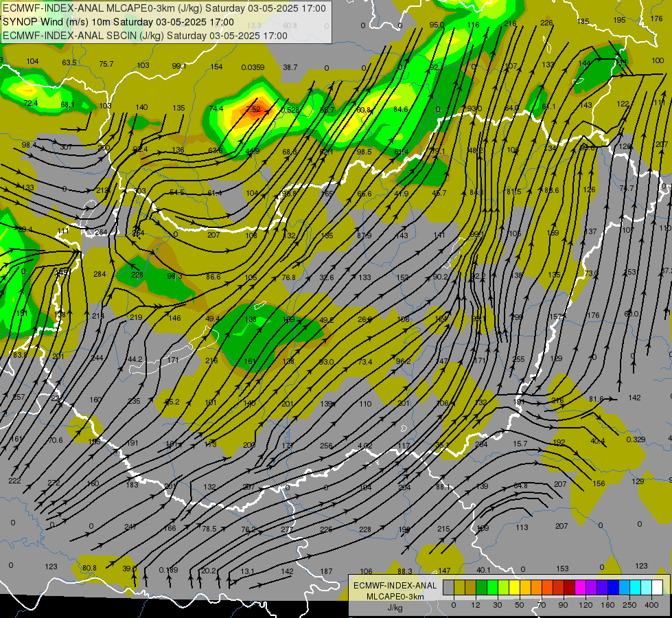
Task: Click the map value 257
Action: pos(19,397)
